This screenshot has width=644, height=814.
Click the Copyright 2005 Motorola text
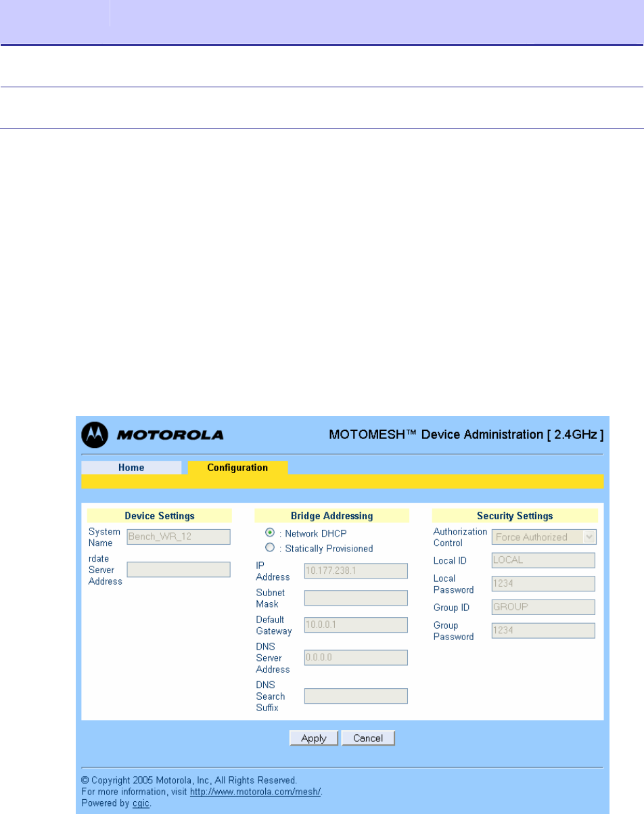pyautogui.click(x=189, y=779)
